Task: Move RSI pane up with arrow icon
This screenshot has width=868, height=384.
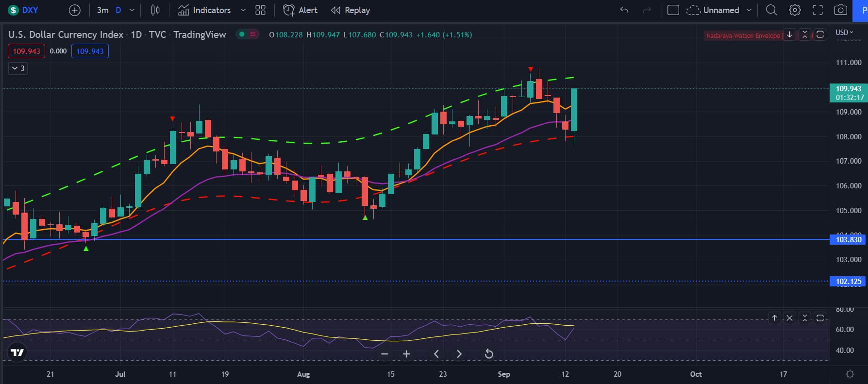Action: pyautogui.click(x=775, y=318)
